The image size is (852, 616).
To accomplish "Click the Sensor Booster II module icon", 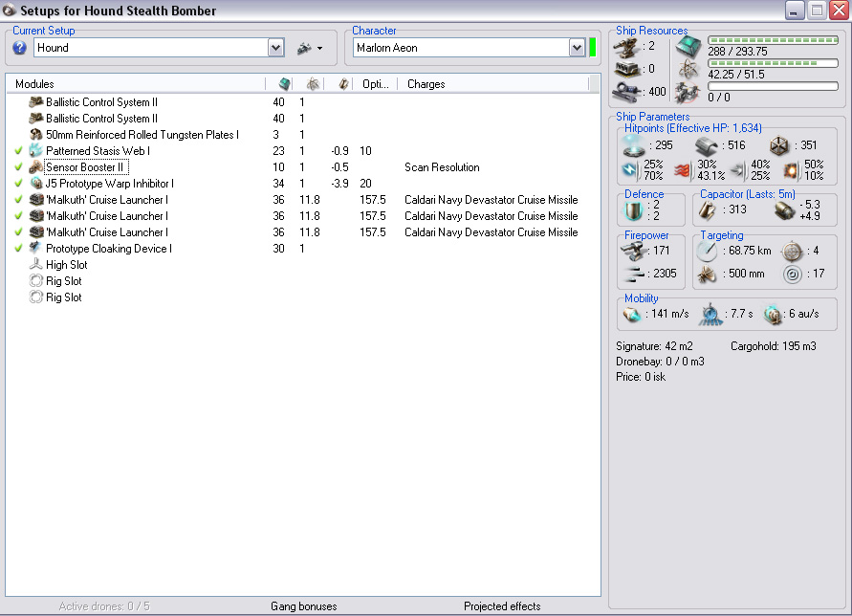I will 36,166.
